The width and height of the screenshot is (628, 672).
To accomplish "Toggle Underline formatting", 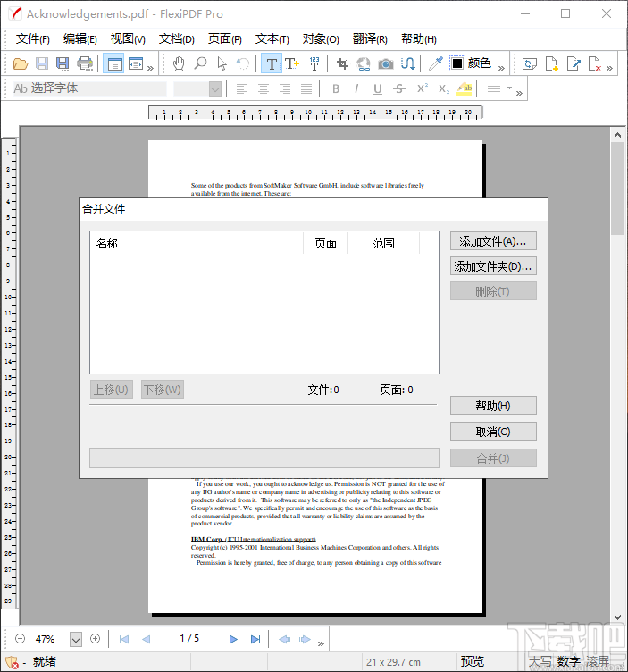I will tap(377, 88).
